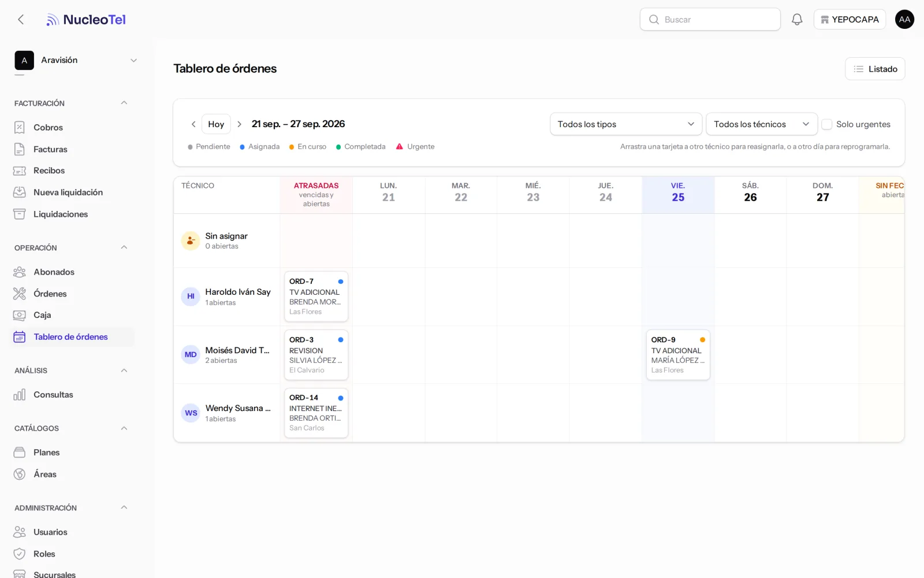The width and height of the screenshot is (924, 578).
Task: Click the Hoy button
Action: (x=216, y=124)
